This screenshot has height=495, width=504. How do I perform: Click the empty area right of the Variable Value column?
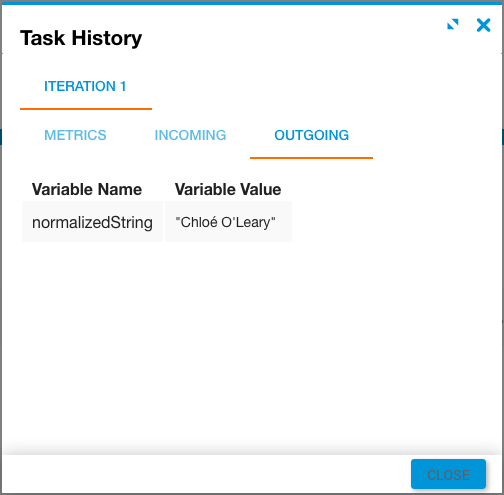tap(396, 211)
